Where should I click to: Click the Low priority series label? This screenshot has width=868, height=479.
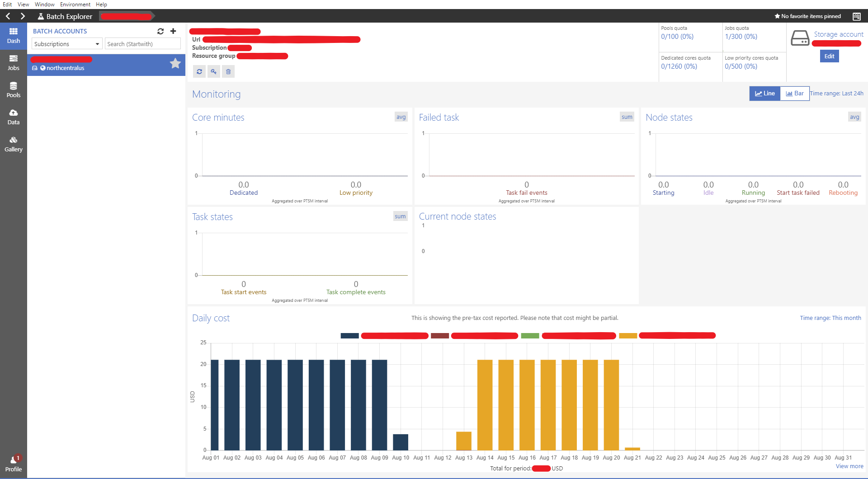356,193
